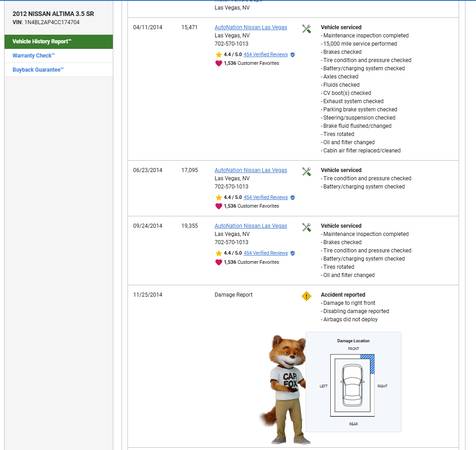Viewport: 476px width, 450px height.
Task: Click phone number 702-570-1013 in 04/11/2014 row
Action: 231,44
